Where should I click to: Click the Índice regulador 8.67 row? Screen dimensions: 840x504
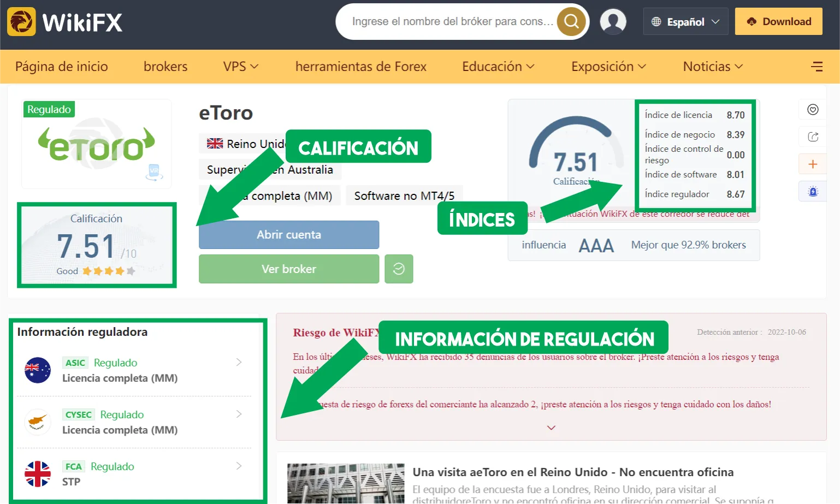coord(694,194)
